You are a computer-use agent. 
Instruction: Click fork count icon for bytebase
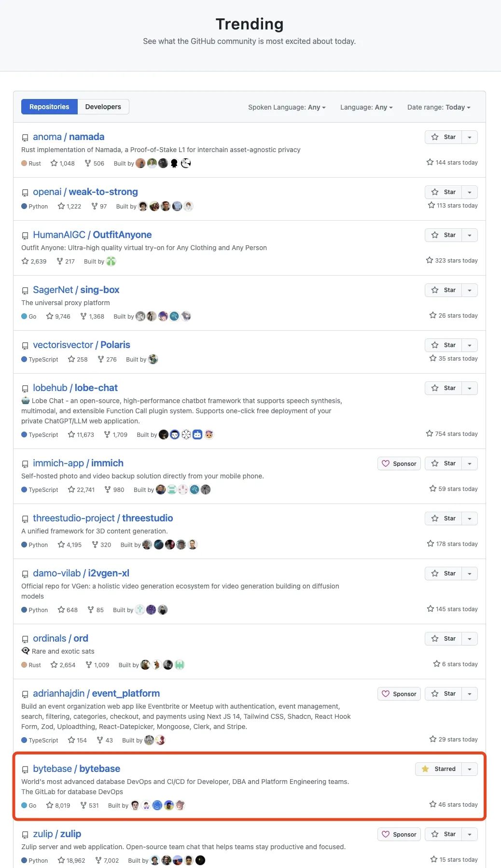[x=83, y=805]
